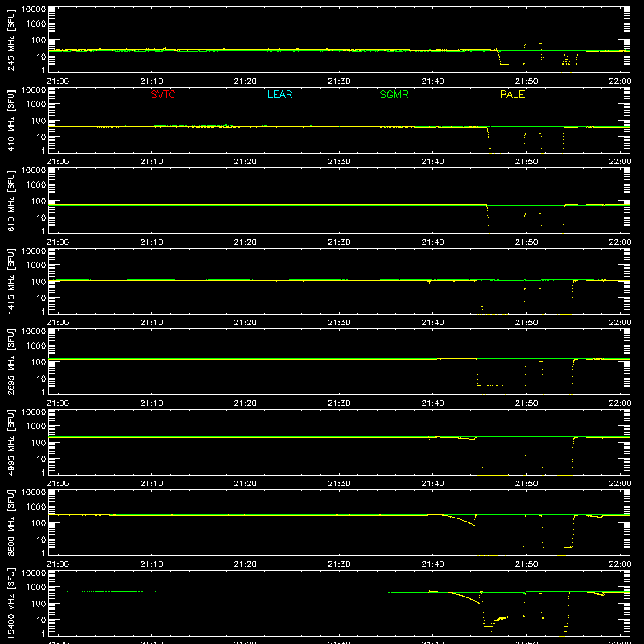The width and height of the screenshot is (644, 644).
Task: Click the 2695 MHz [SFU] axis title
Action: click(11, 361)
